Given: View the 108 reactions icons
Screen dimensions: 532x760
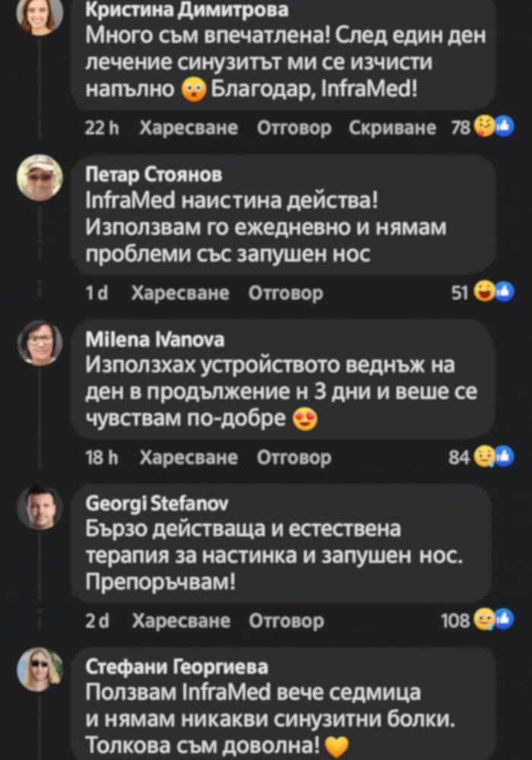Looking at the screenshot, I should 494,621.
